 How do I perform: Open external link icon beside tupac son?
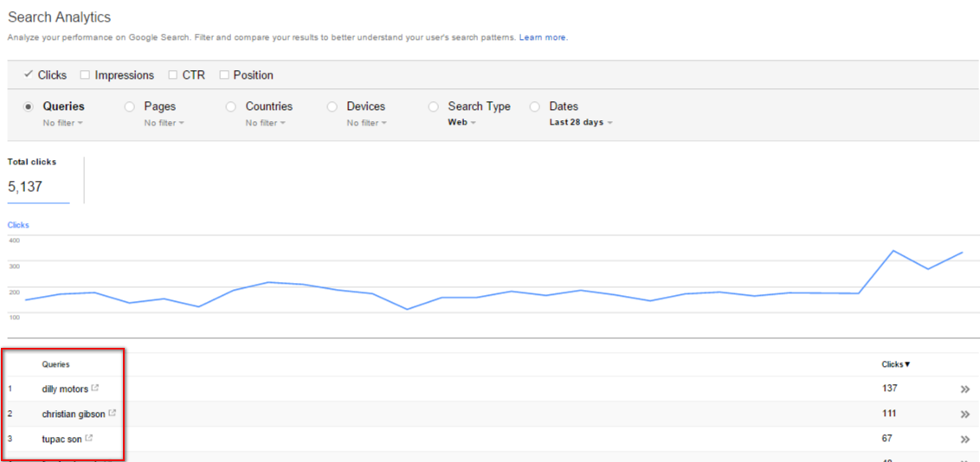[x=89, y=439]
